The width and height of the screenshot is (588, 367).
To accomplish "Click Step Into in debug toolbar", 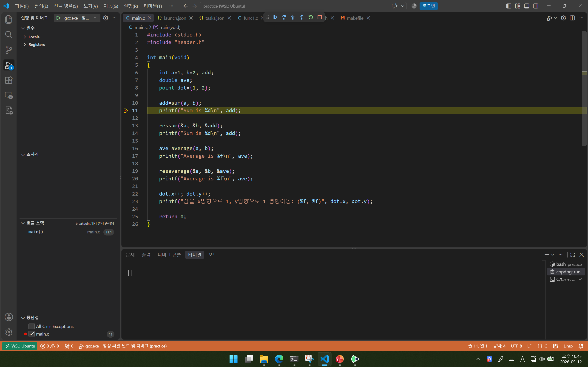I will (x=293, y=17).
